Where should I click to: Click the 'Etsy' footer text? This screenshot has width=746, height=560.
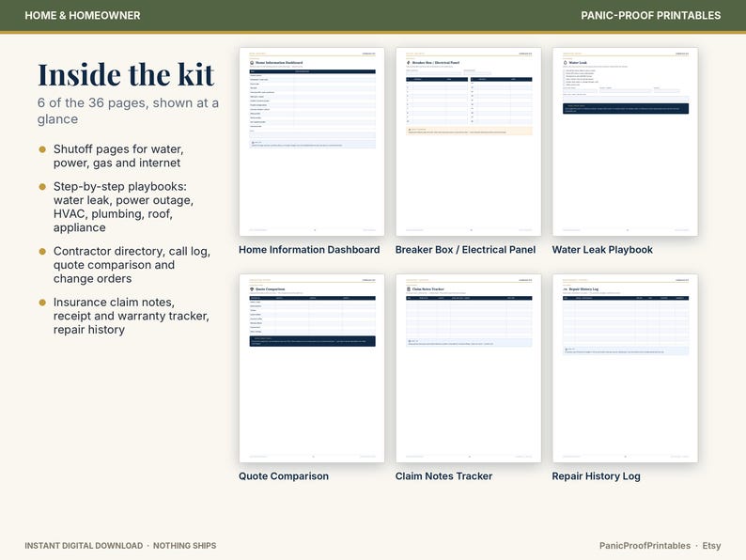tap(711, 546)
